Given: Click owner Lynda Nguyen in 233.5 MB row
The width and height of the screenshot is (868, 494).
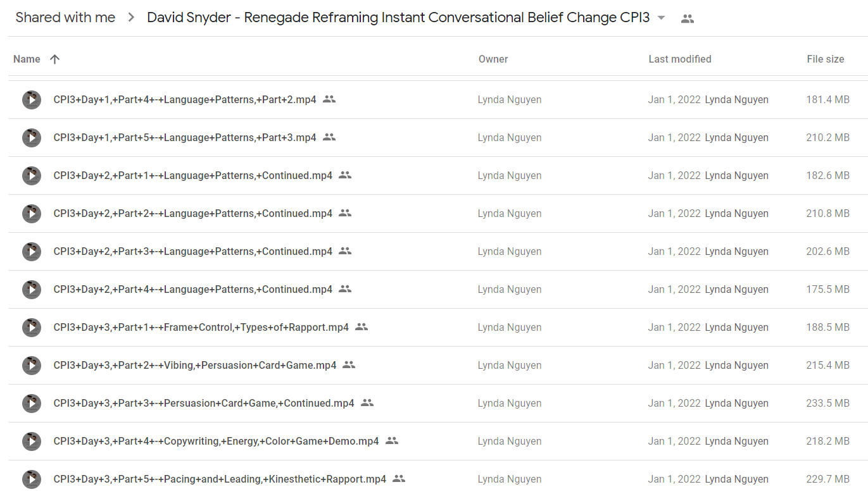Looking at the screenshot, I should point(510,404).
